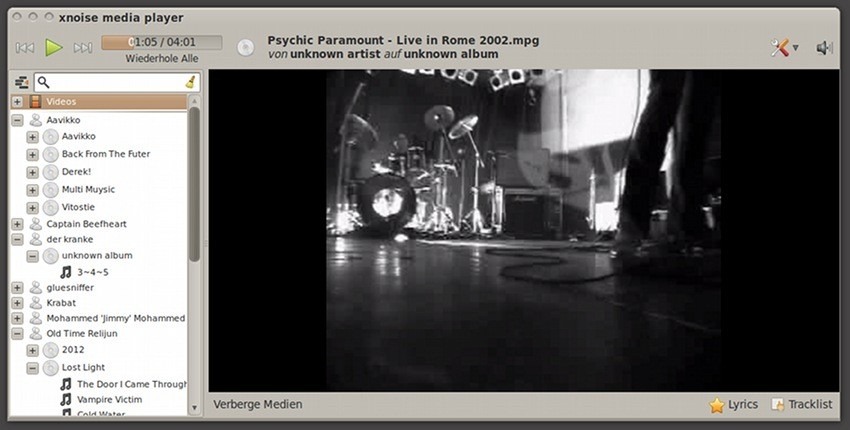Image resolution: width=850 pixels, height=430 pixels.
Task: Collapse the Aavikko artist node
Action: [x=17, y=120]
